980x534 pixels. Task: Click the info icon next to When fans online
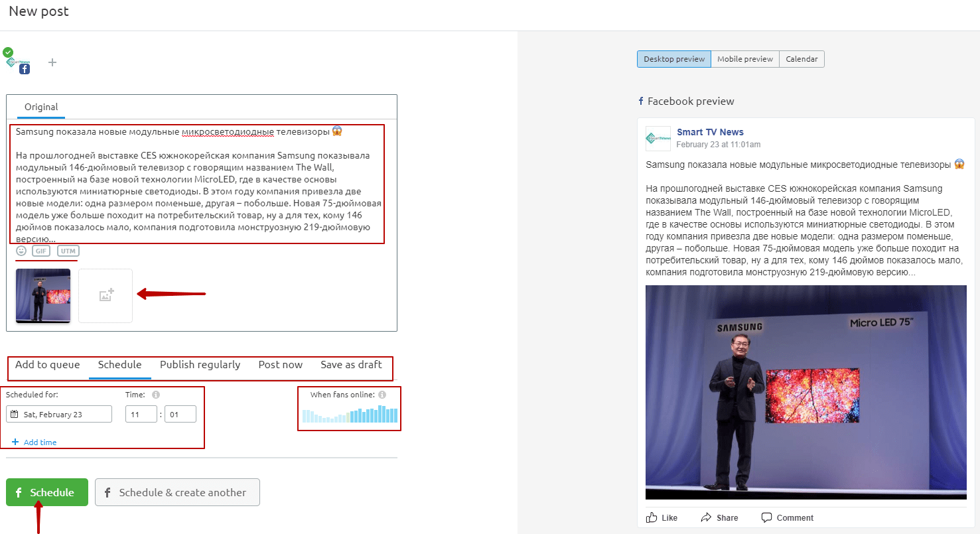[382, 395]
